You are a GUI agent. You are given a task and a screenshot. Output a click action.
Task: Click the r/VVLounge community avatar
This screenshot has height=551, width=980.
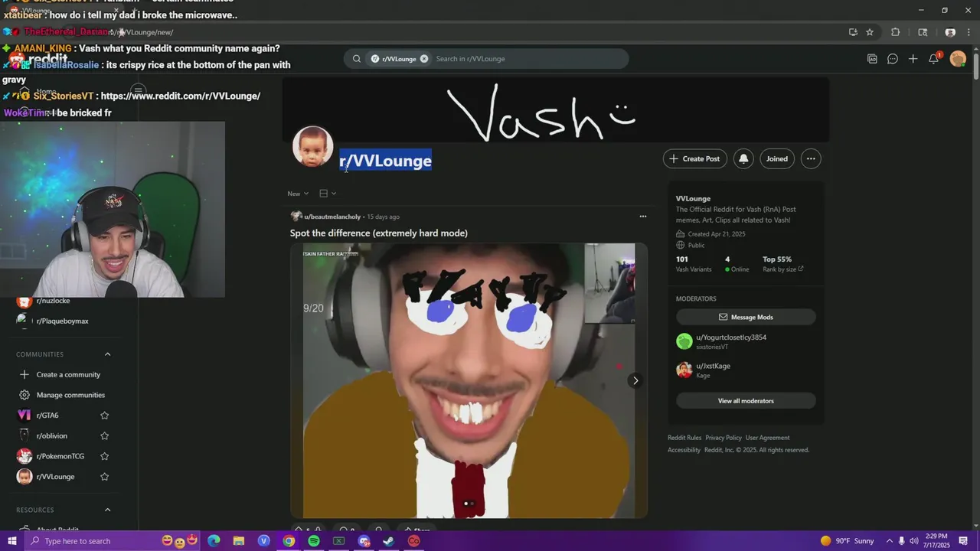[x=312, y=147]
